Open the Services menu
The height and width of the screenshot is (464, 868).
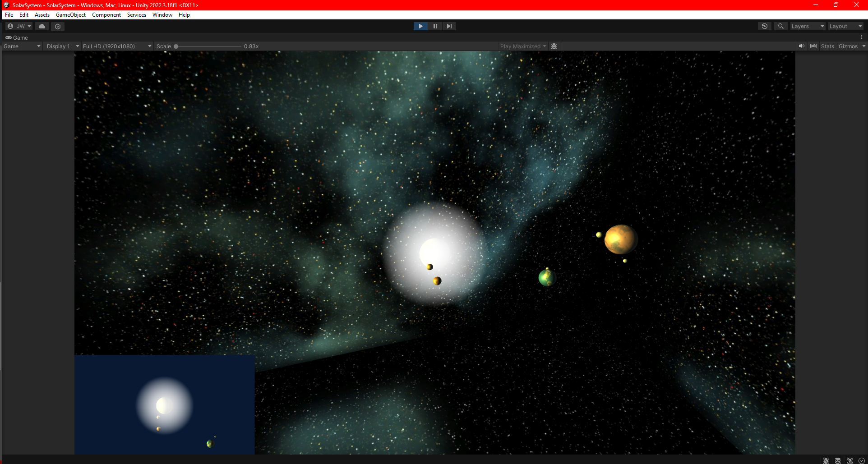(x=137, y=15)
